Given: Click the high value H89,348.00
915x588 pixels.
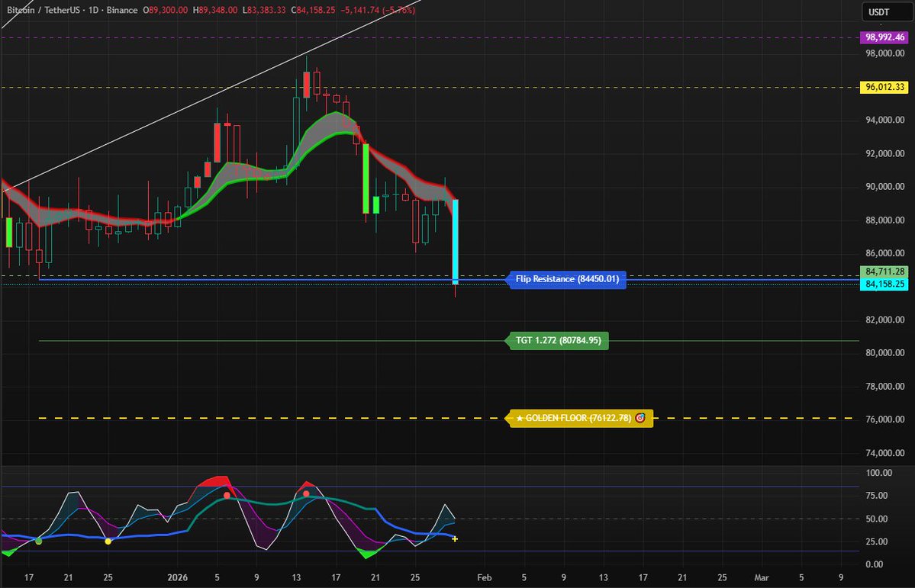Looking at the screenshot, I should coord(214,10).
